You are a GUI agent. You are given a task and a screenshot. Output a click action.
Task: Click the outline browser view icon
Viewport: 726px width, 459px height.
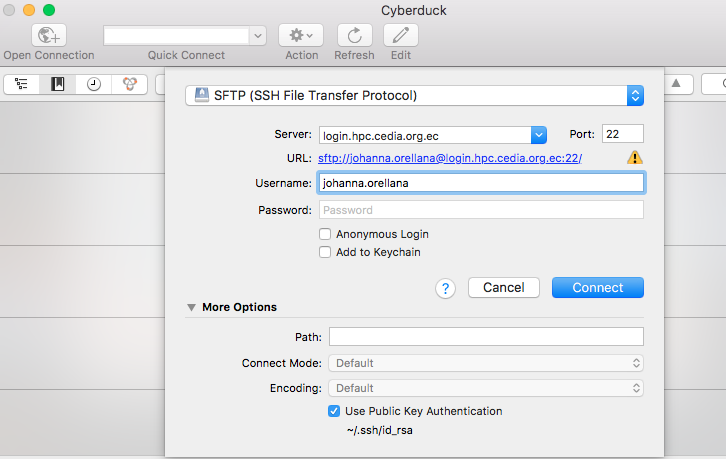(x=22, y=84)
